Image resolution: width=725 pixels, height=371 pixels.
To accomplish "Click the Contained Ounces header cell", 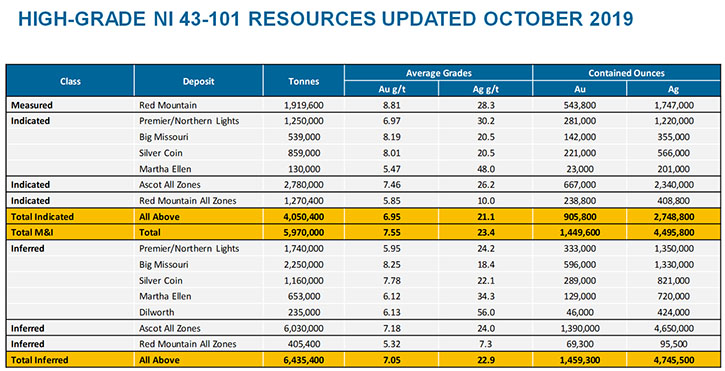I will click(x=626, y=73).
